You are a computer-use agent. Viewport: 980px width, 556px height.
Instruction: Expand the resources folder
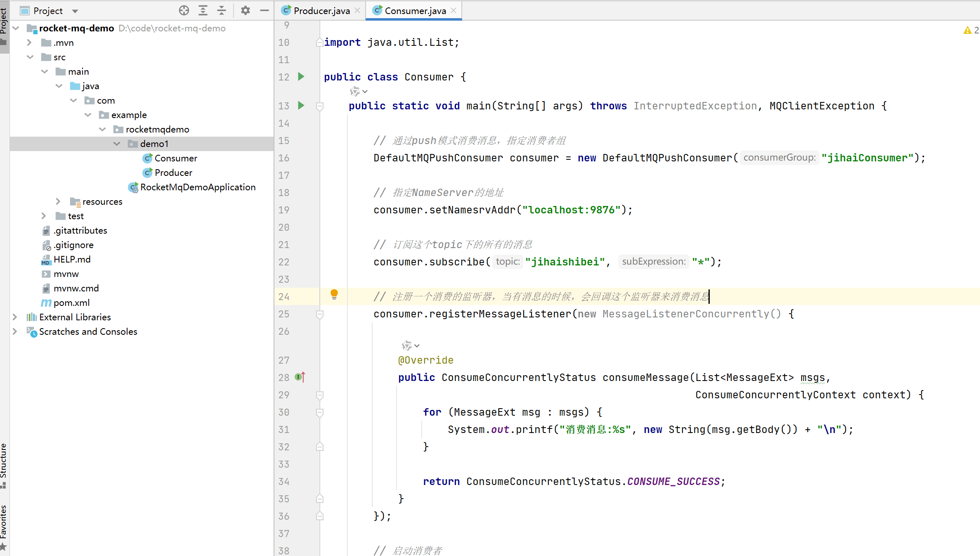pyautogui.click(x=58, y=201)
